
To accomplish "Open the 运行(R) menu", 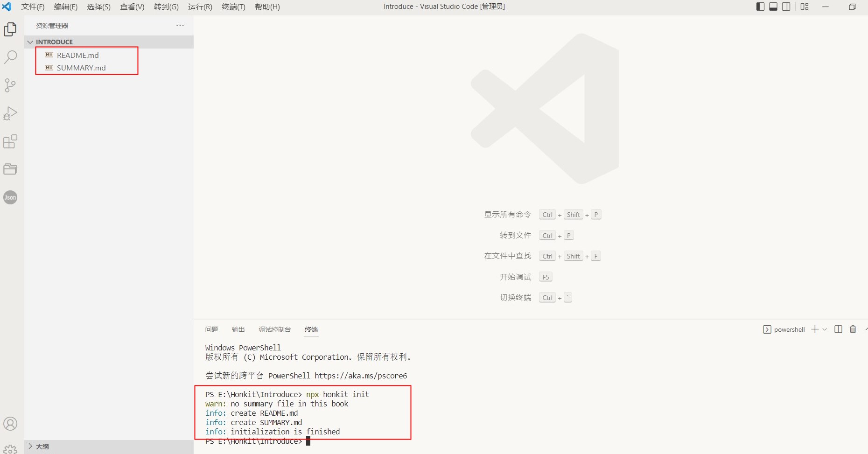I will (x=200, y=7).
